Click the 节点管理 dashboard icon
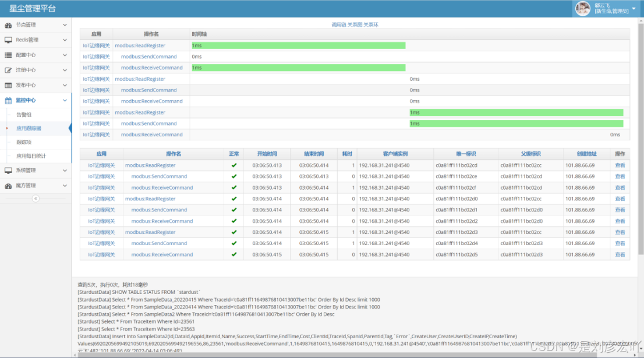The height and width of the screenshot is (358, 644). [x=8, y=25]
